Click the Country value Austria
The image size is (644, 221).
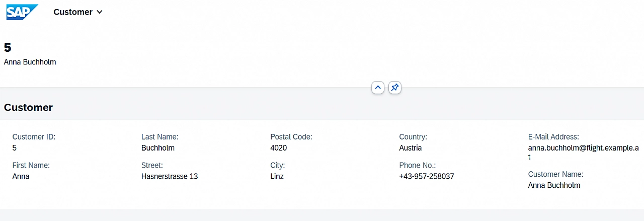[411, 148]
